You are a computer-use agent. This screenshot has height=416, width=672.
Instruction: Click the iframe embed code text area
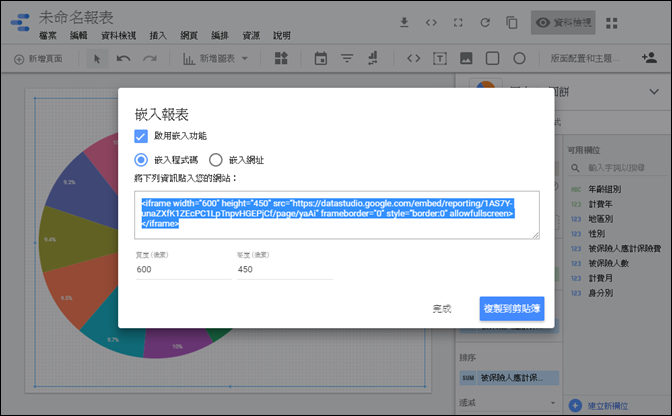click(337, 215)
